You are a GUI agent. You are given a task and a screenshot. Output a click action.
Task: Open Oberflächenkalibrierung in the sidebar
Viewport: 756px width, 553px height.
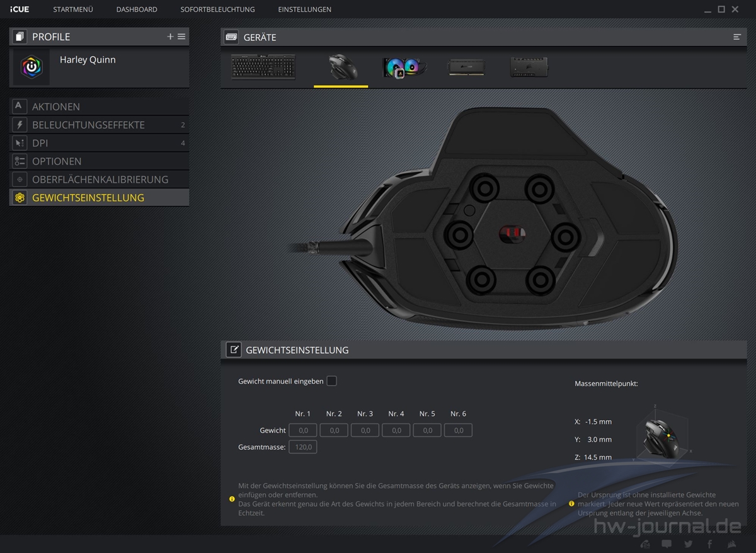(100, 180)
